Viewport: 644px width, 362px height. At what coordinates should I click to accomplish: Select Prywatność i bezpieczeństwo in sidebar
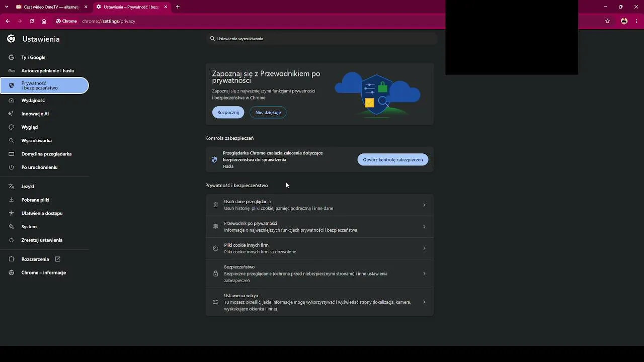pyautogui.click(x=44, y=85)
